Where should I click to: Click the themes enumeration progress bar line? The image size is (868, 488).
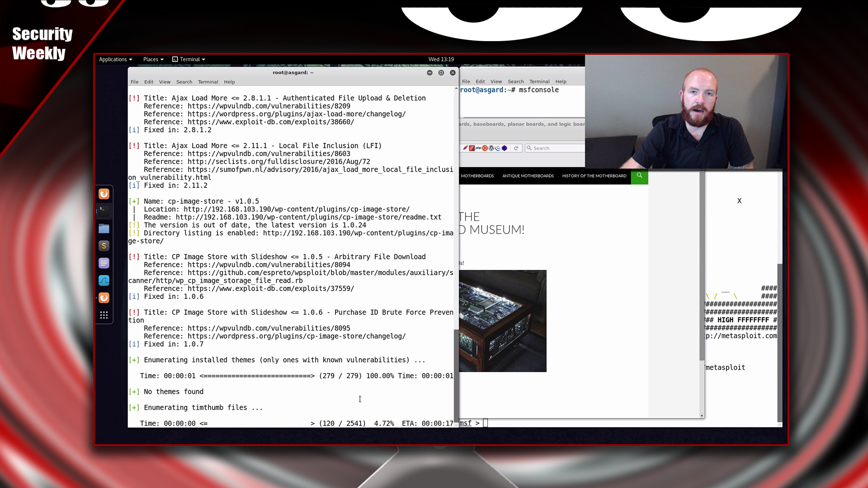pos(296,376)
